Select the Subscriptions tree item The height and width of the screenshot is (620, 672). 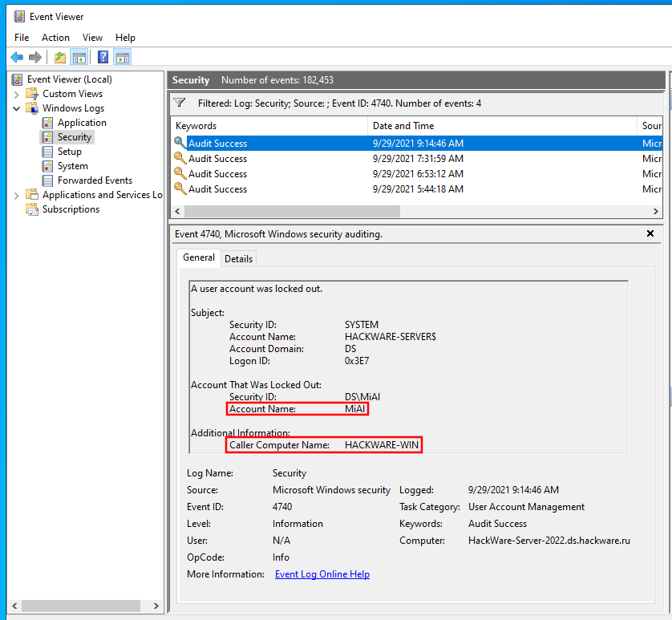coord(71,209)
